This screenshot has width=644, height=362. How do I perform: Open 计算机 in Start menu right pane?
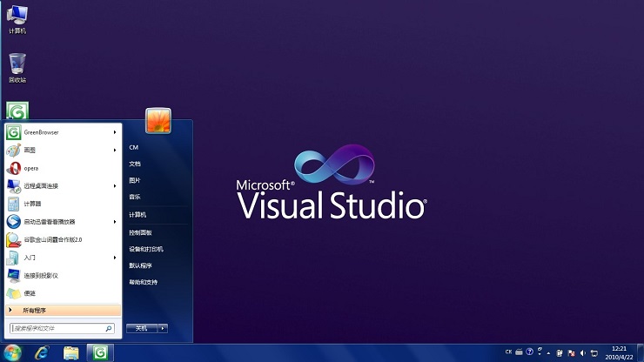point(138,214)
